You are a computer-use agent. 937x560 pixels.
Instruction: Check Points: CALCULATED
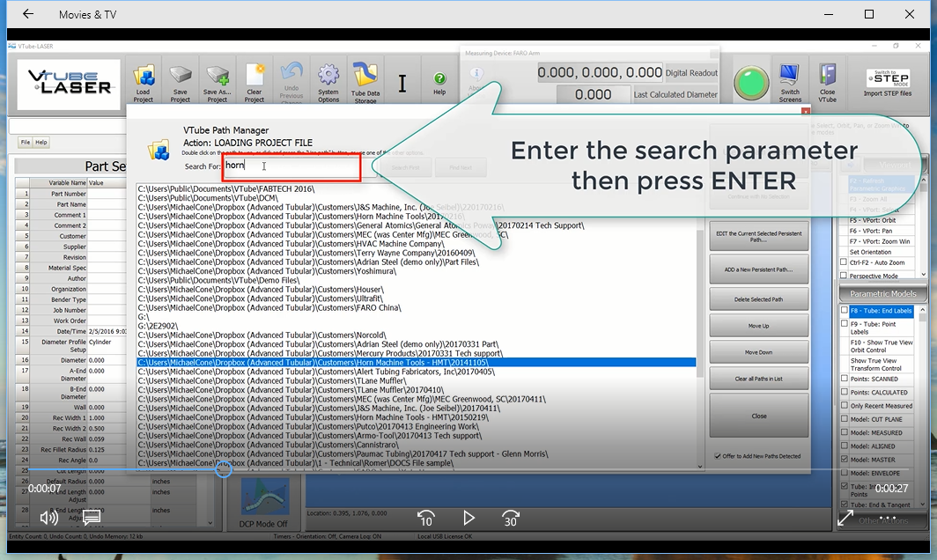click(845, 392)
